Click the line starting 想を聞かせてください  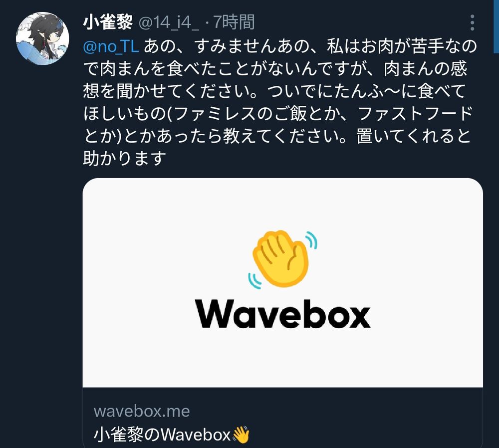[274, 91]
